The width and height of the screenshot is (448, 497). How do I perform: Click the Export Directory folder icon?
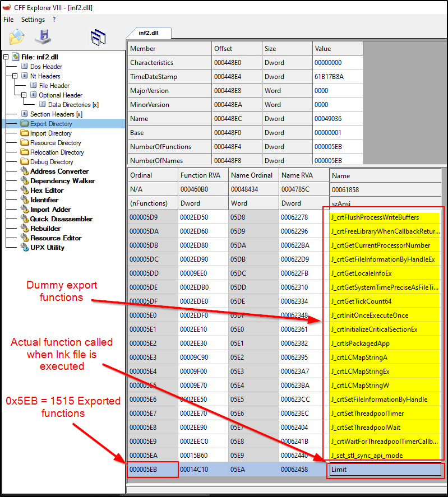[x=25, y=123]
